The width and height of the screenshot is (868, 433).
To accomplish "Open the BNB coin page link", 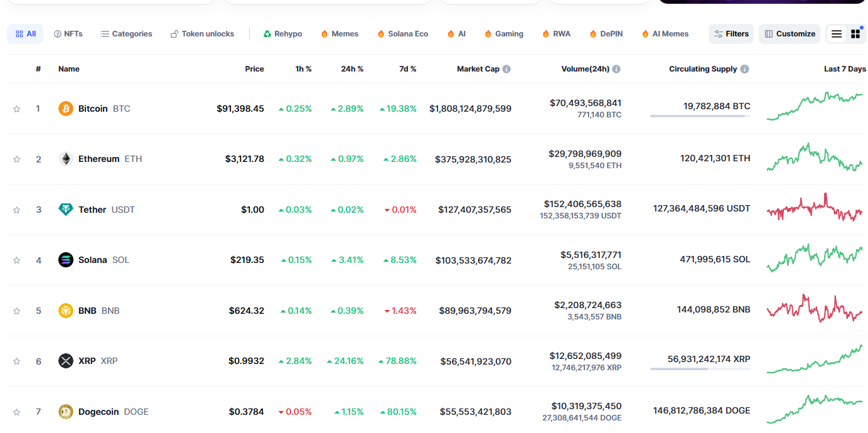I will point(89,311).
